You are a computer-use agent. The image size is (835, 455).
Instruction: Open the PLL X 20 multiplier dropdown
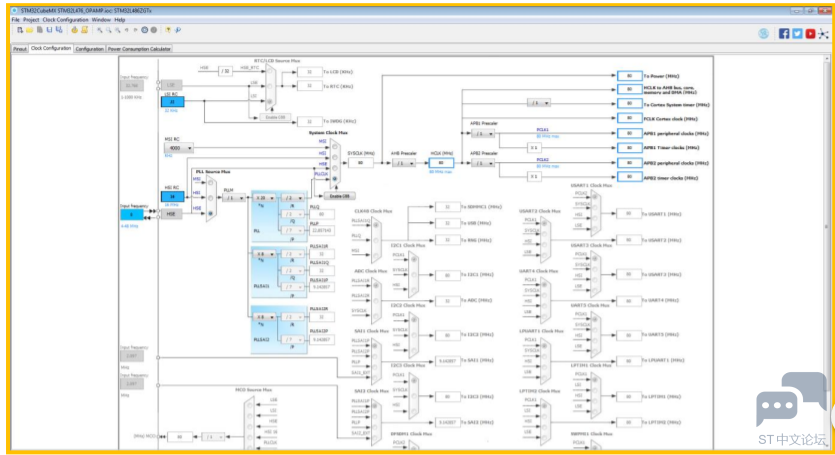[264, 198]
